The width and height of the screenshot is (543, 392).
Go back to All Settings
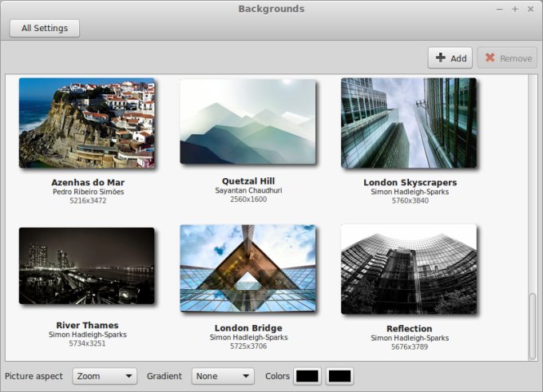click(45, 28)
